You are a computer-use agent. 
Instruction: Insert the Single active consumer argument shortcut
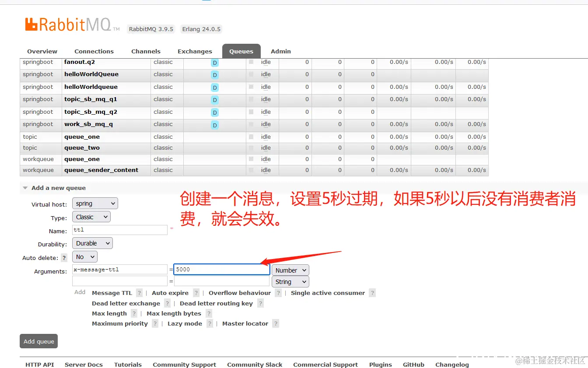tap(328, 293)
